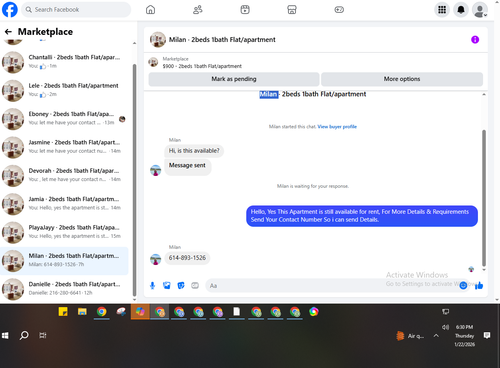
Task: Open Jamia conversation
Action: 64,203
